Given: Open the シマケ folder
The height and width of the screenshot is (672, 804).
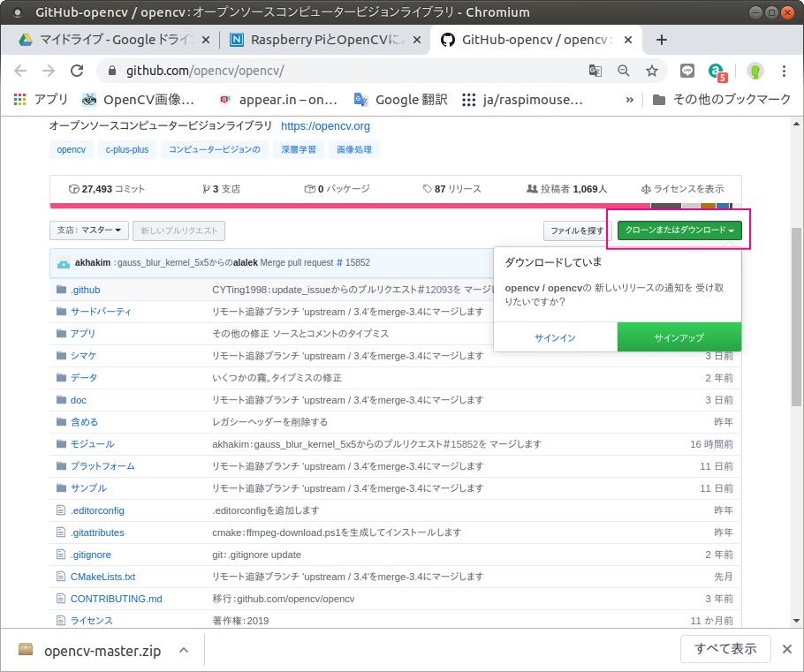Looking at the screenshot, I should 84,356.
